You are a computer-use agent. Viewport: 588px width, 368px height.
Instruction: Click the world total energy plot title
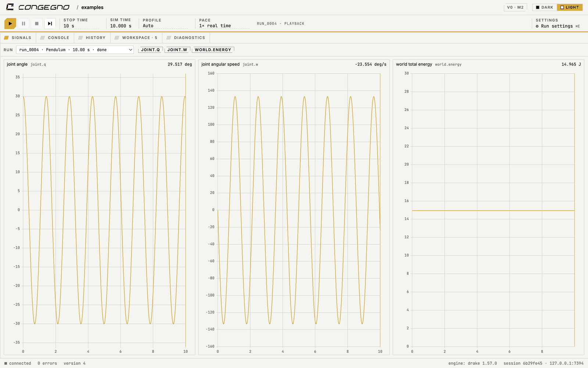pos(414,64)
